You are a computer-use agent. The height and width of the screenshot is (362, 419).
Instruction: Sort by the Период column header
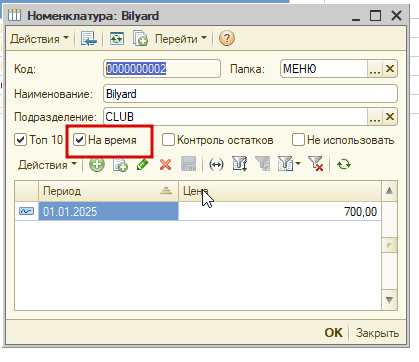(108, 191)
